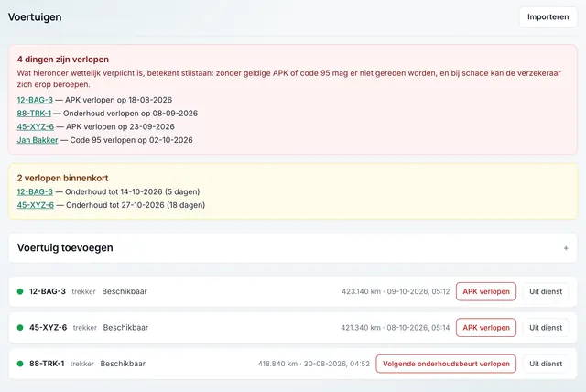Take 12-BAG-3 out of service (Uit dienst)

546,291
